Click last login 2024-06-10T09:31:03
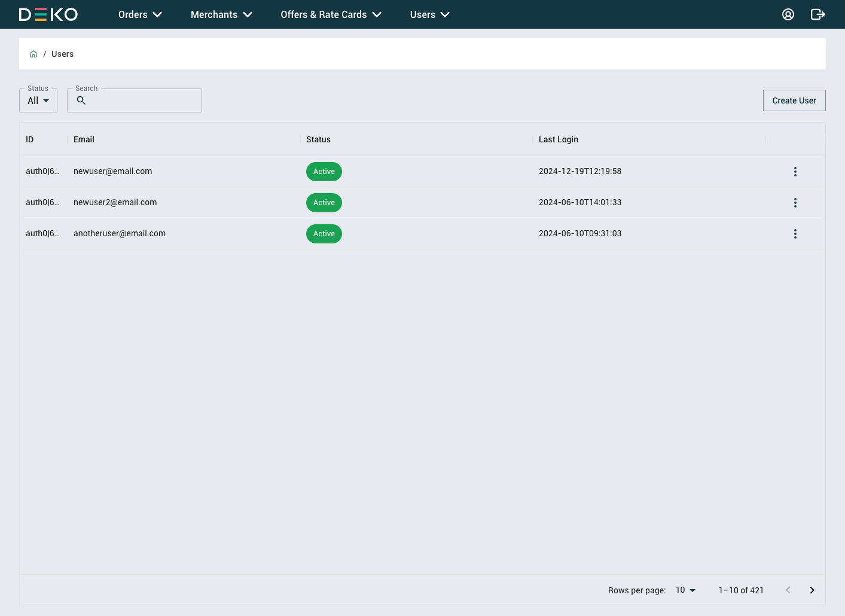Viewport: 845px width, 616px height. click(580, 233)
